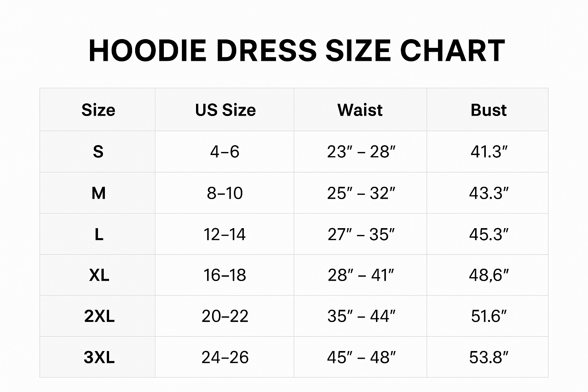The height and width of the screenshot is (392, 588).
Task: Click the US Size column header
Action: (x=225, y=110)
